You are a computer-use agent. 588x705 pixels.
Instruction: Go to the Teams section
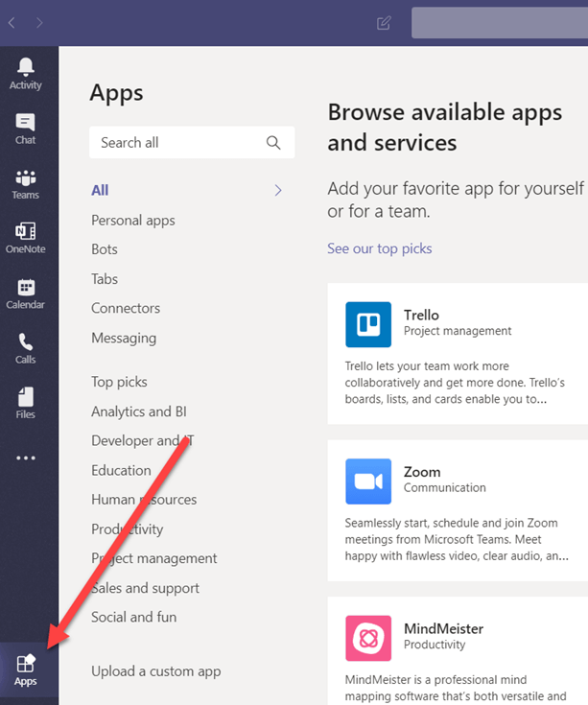(x=26, y=183)
